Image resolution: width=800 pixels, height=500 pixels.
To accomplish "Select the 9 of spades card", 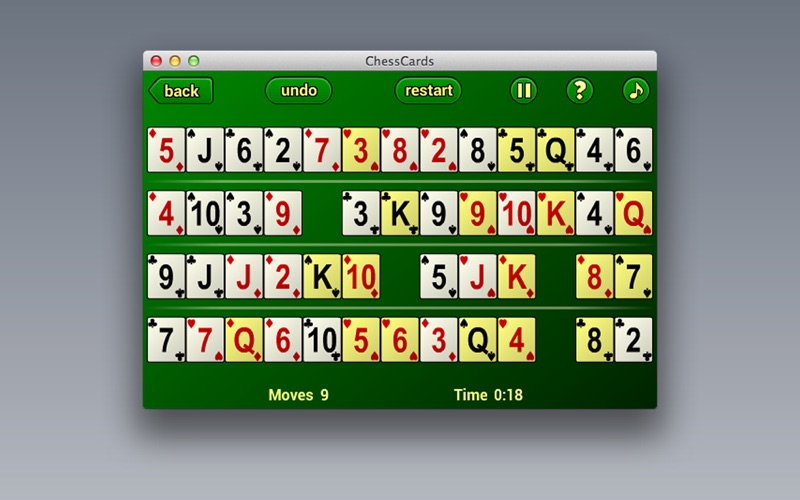I will [439, 213].
